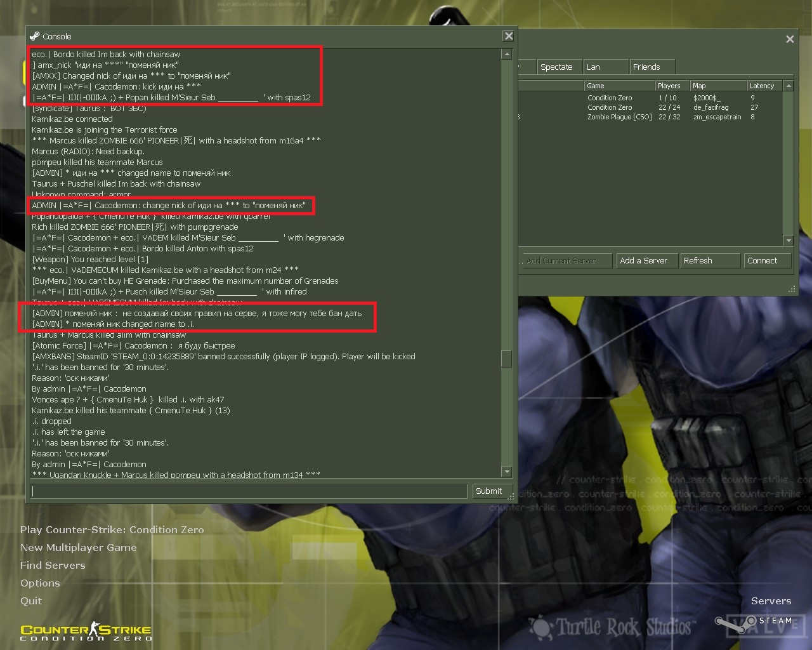Click server list scroll-up arrow
The width and height of the screenshot is (812, 650).
pos(789,86)
